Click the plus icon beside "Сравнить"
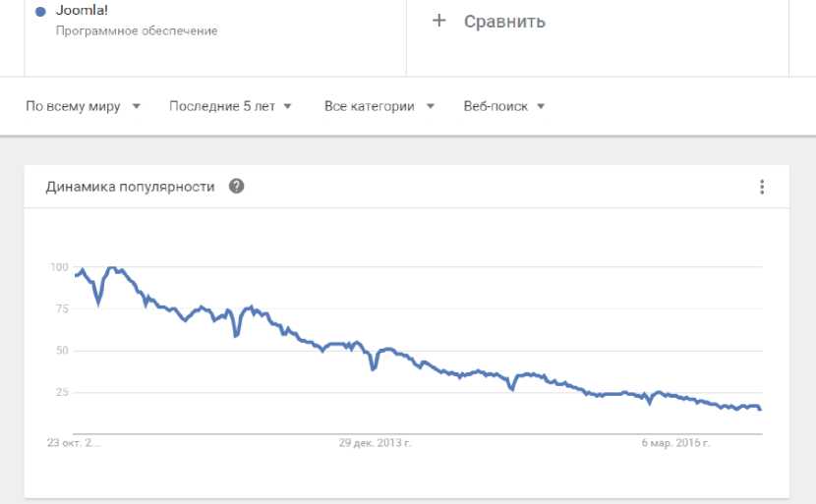The width and height of the screenshot is (816, 504). (x=438, y=21)
